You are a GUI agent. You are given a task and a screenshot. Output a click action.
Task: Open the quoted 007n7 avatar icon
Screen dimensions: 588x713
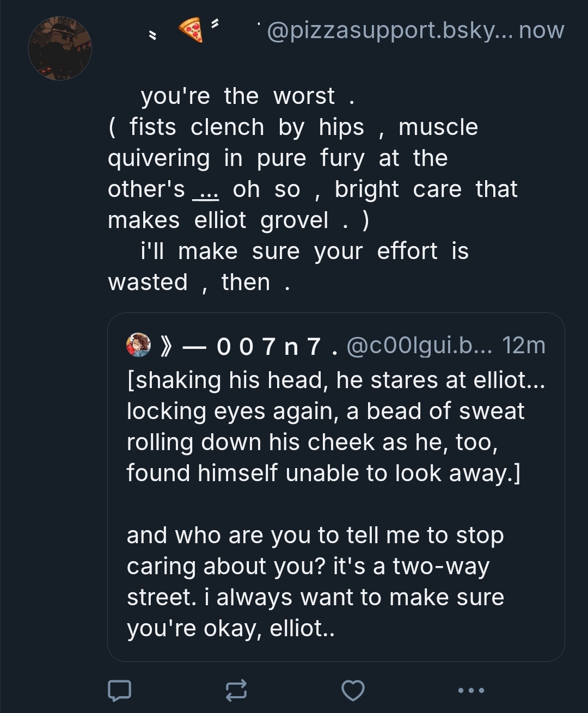pos(138,345)
